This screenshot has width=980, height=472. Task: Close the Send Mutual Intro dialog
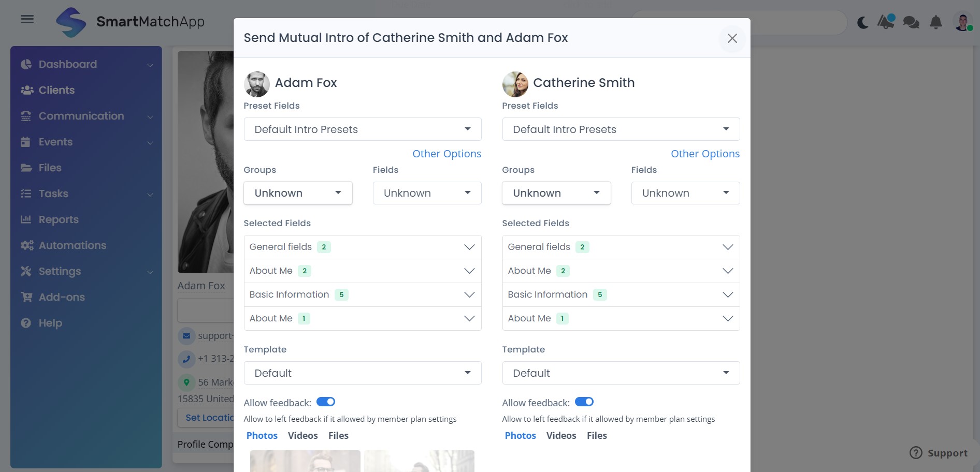(x=732, y=38)
